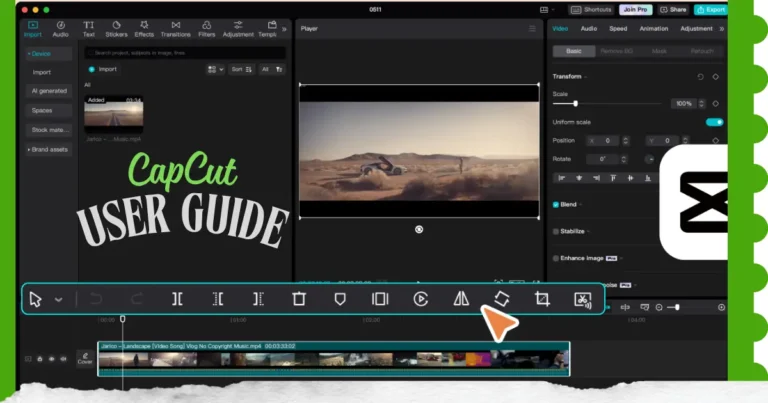The height and width of the screenshot is (403, 768).
Task: Open the Audio media tab
Action: 60,29
